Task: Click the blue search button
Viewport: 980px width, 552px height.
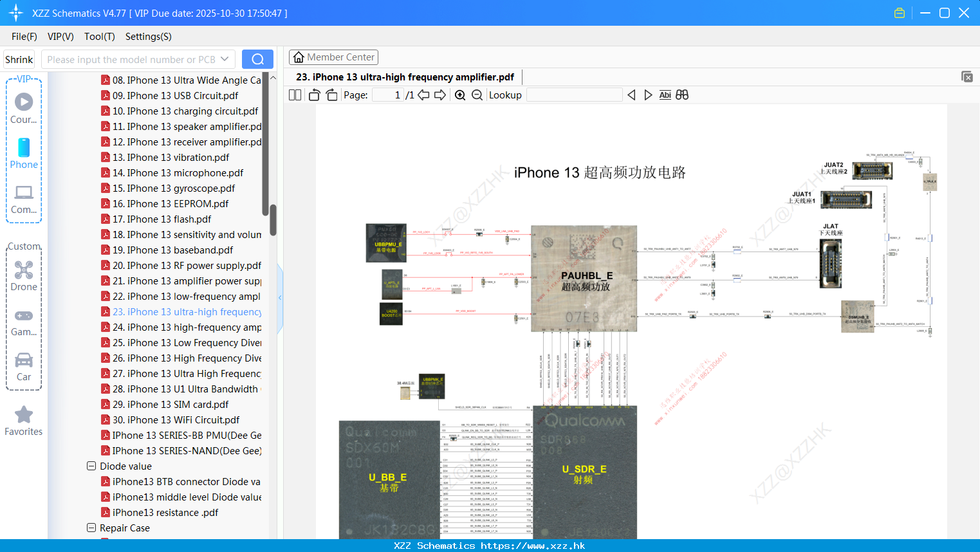Action: [257, 59]
